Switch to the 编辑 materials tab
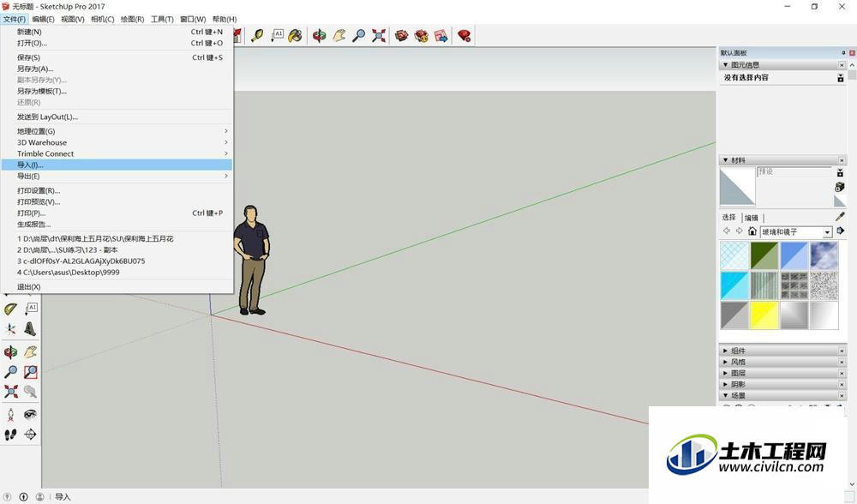The height and width of the screenshot is (504, 857). coord(752,218)
